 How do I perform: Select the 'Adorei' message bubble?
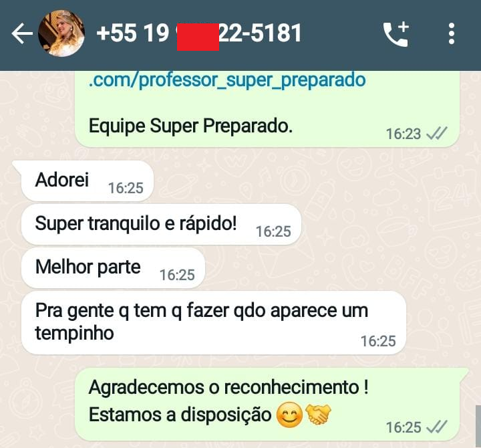[x=87, y=181]
